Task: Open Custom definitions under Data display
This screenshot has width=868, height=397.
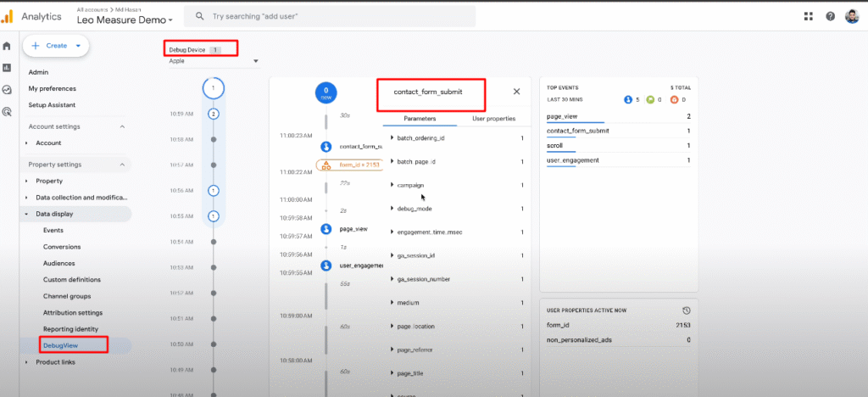Action: click(x=72, y=280)
